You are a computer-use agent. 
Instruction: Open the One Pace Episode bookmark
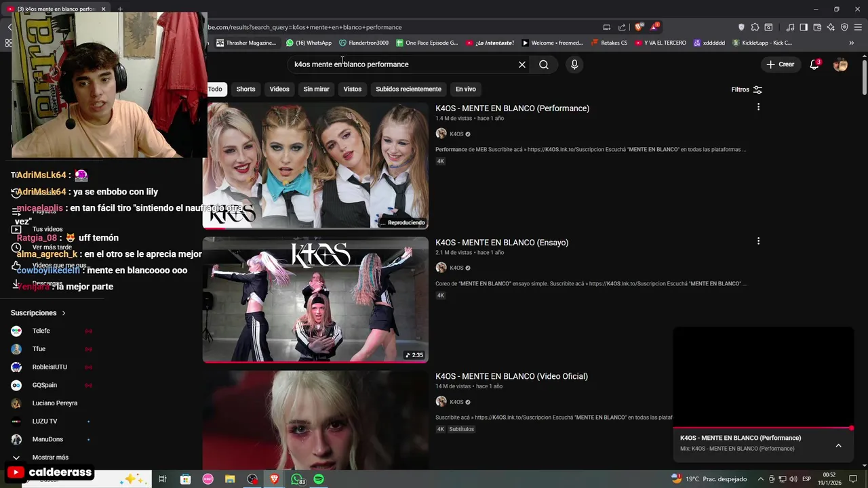coord(427,43)
